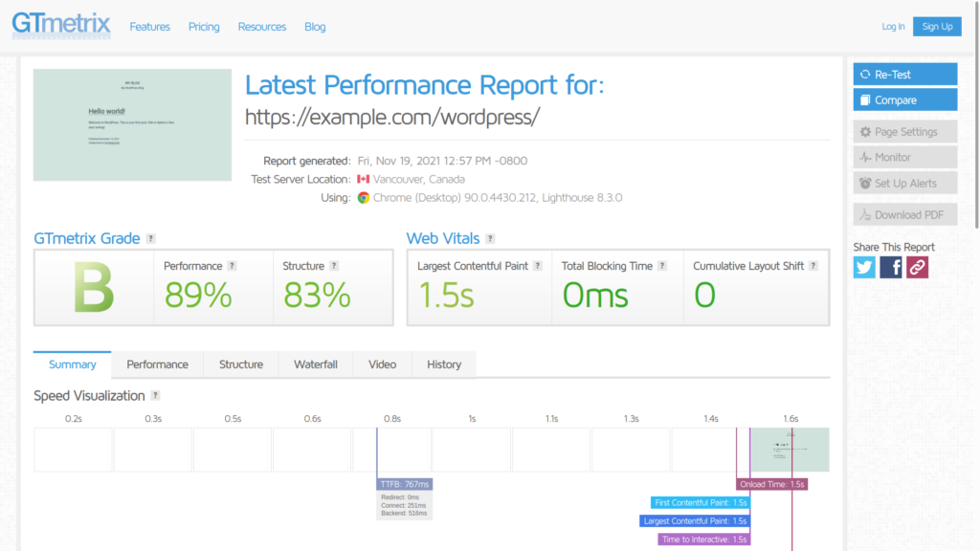Click the Sign Up button
980x551 pixels.
coord(937,26)
